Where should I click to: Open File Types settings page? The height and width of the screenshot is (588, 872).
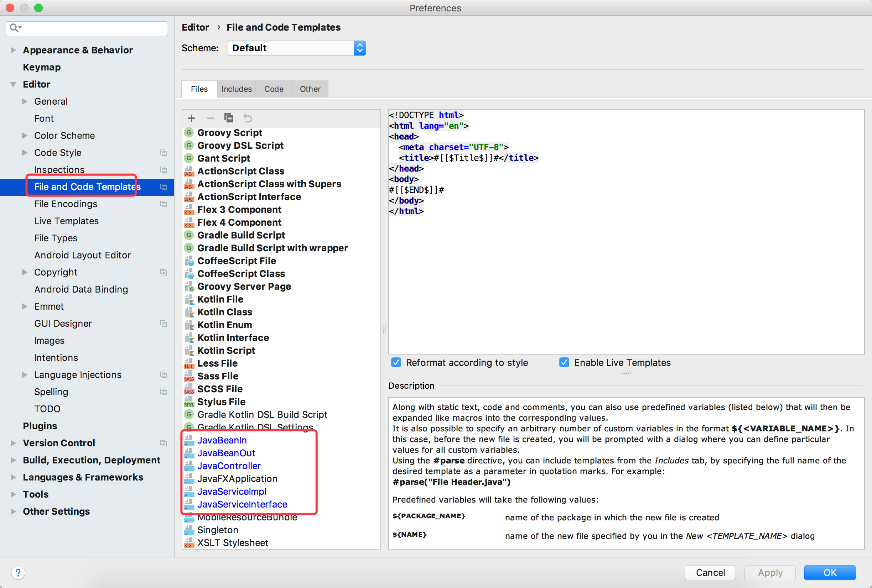pyautogui.click(x=56, y=238)
